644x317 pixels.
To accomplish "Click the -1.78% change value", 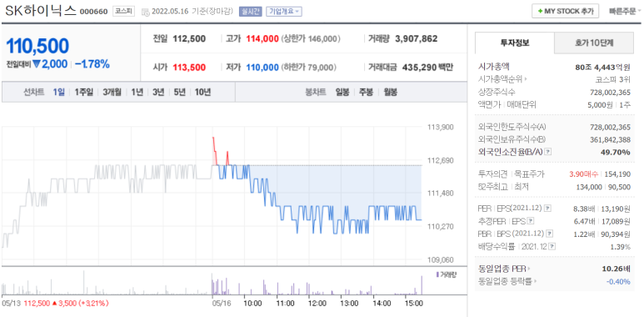I will point(92,64).
